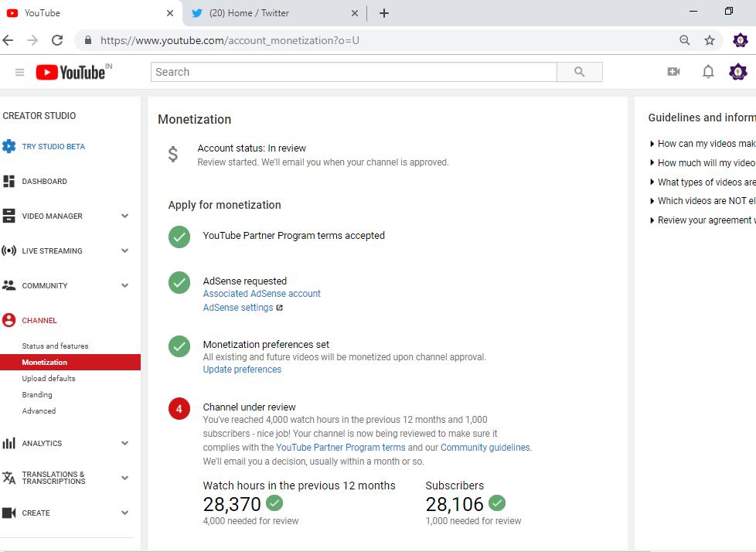
Task: Open Status and features in Channel menu
Action: pos(55,346)
